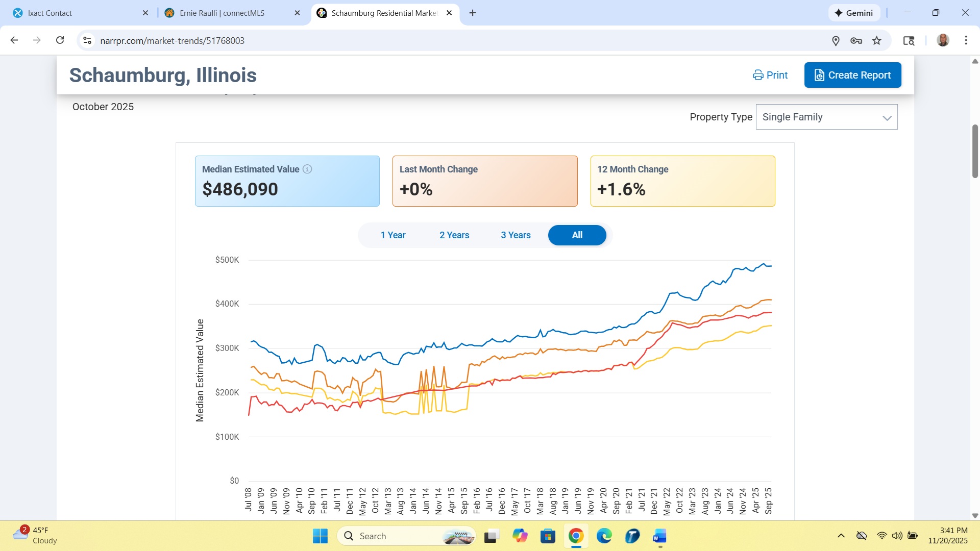View site information icon
Image resolution: width=980 pixels, height=551 pixels.
click(87, 40)
